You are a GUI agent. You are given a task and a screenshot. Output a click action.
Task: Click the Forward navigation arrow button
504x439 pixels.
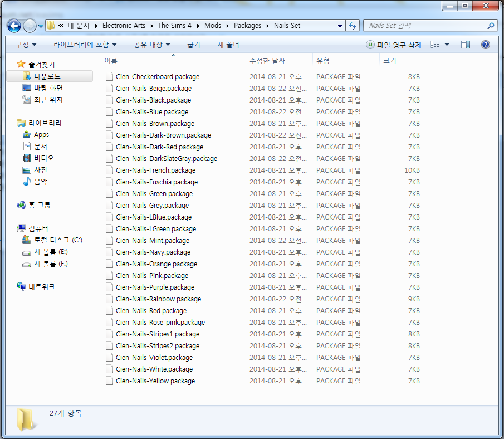pyautogui.click(x=30, y=26)
